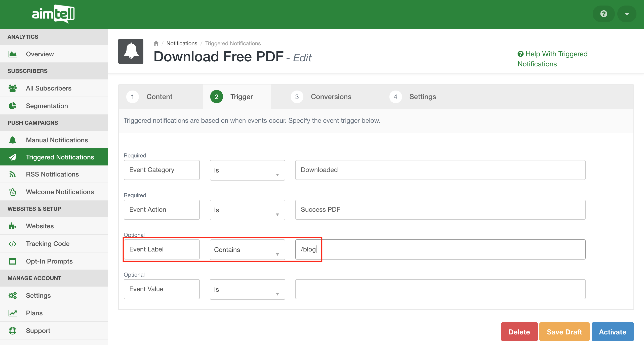The width and height of the screenshot is (644, 345).
Task: Click the Save Draft button
Action: (x=564, y=332)
